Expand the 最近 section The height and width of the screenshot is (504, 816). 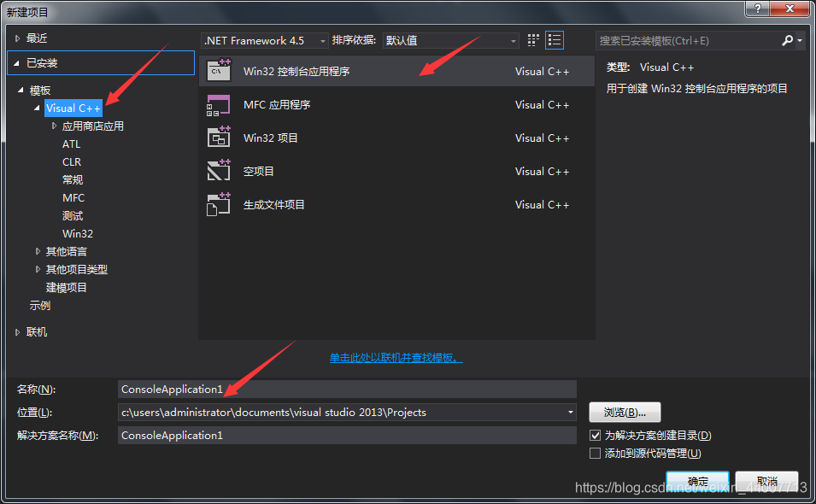point(17,38)
